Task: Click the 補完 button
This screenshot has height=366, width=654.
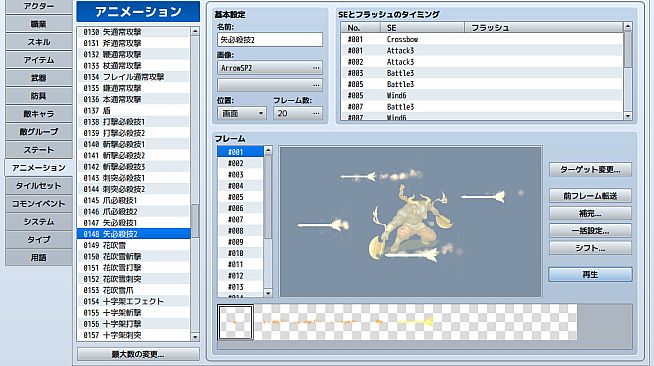Action: point(590,213)
